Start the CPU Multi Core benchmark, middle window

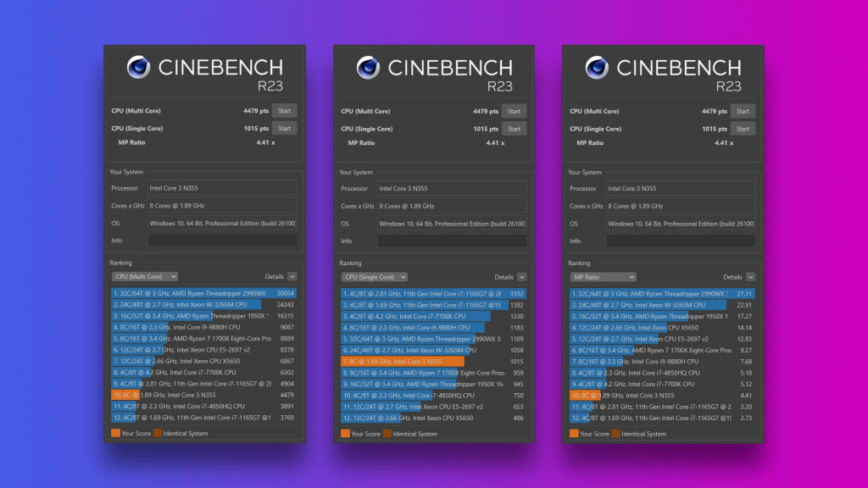point(515,110)
